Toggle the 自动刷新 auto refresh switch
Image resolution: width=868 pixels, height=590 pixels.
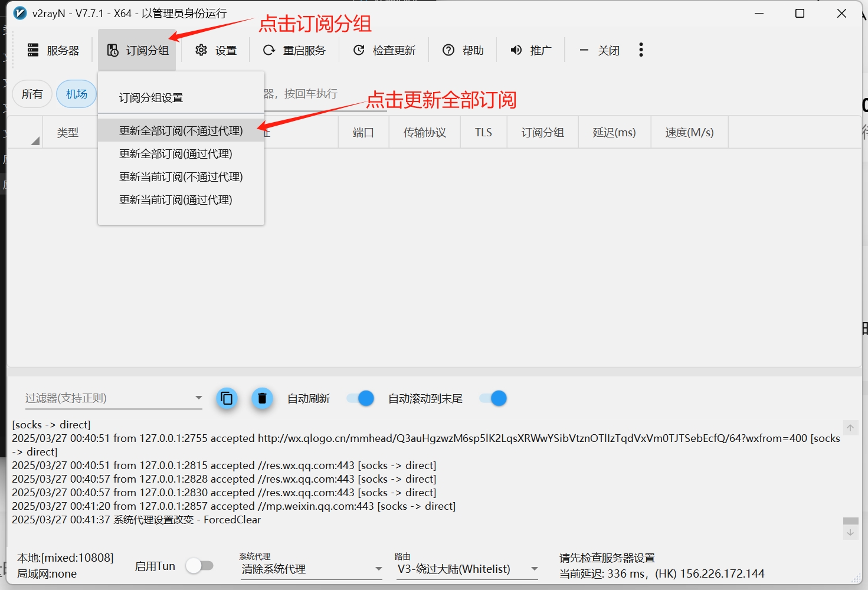point(361,398)
